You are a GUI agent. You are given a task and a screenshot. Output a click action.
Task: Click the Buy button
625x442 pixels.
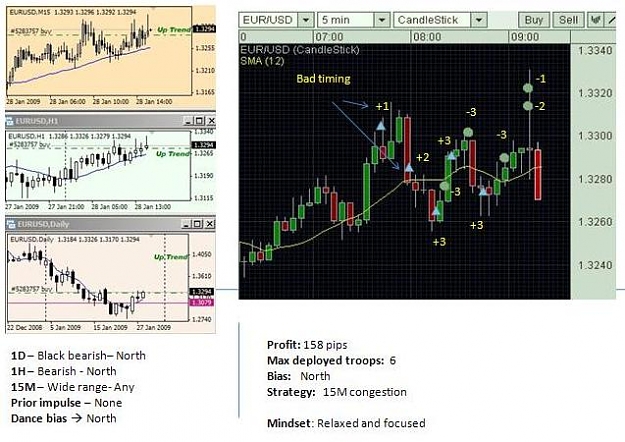point(534,20)
